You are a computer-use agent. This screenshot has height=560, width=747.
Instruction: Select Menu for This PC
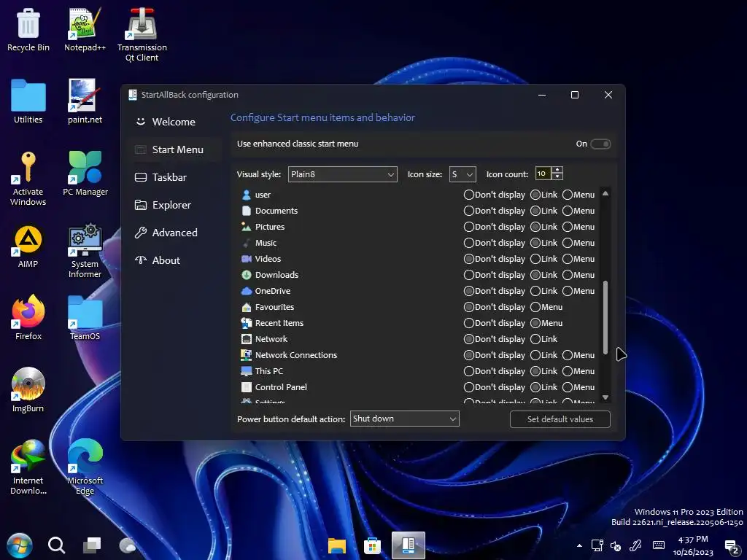(578, 371)
